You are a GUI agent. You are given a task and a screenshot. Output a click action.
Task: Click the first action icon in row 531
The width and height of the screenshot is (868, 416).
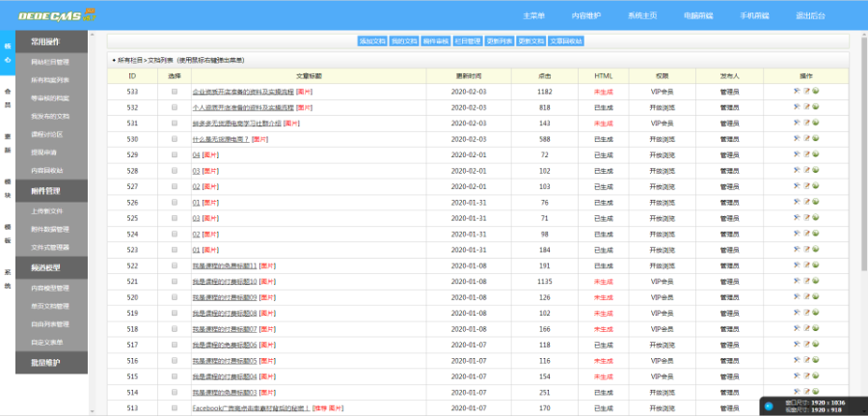tap(797, 123)
